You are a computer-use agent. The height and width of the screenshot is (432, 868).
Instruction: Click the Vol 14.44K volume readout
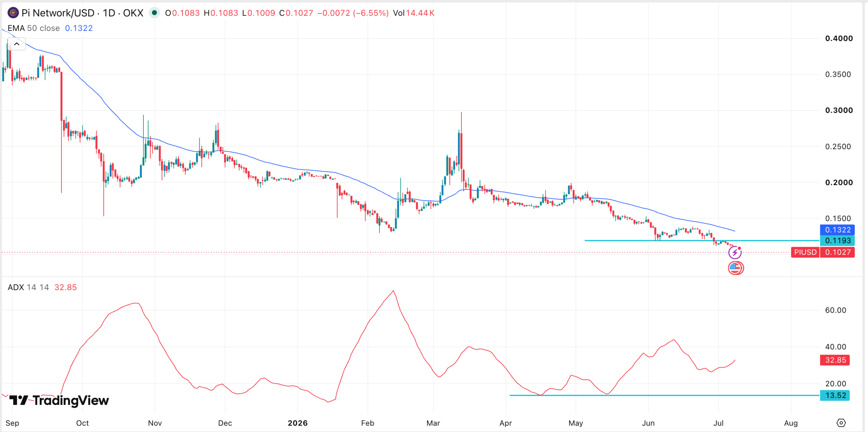(414, 13)
